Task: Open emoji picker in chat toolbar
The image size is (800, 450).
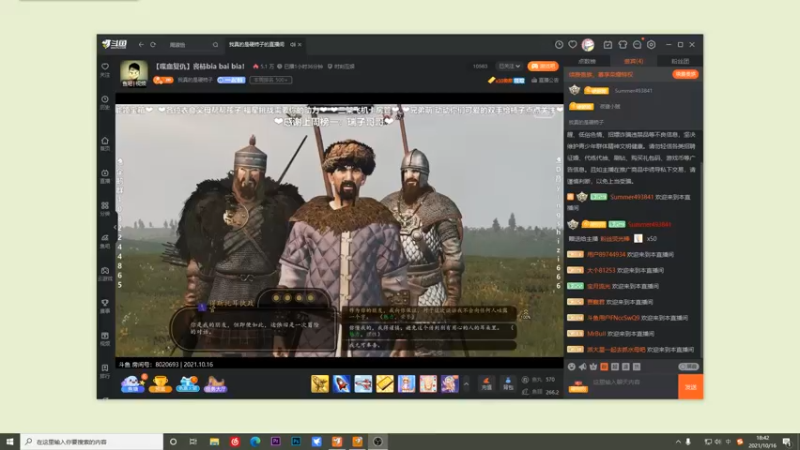Action: click(571, 367)
